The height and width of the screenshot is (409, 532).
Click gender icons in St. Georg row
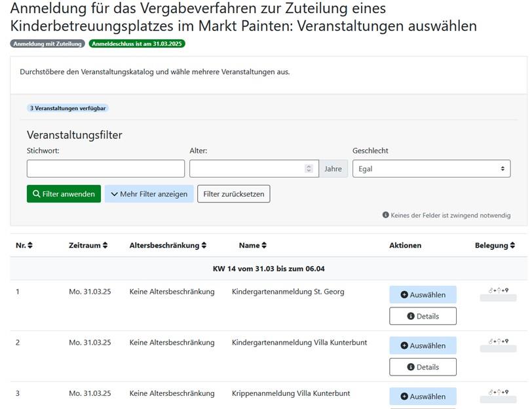click(x=499, y=290)
